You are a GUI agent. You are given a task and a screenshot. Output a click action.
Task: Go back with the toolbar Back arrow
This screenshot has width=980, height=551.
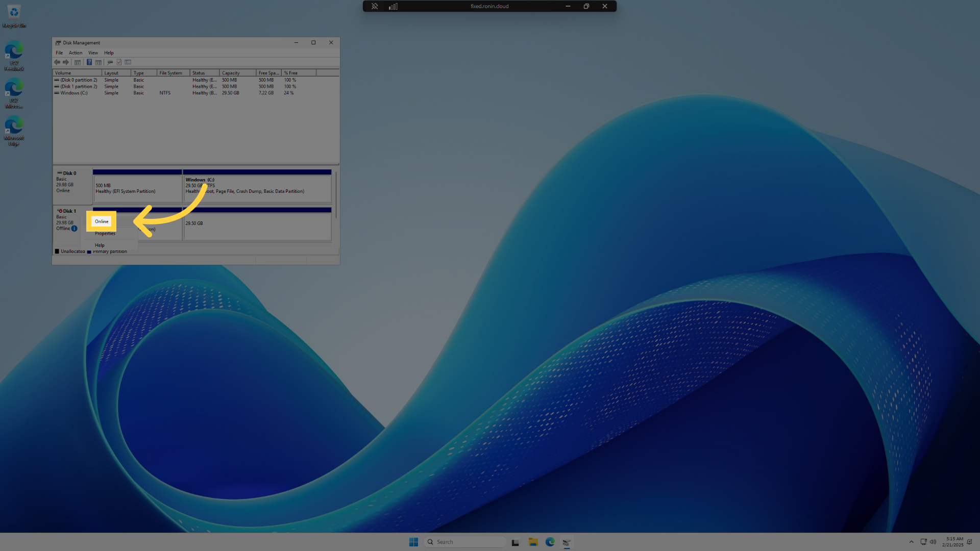(x=57, y=62)
